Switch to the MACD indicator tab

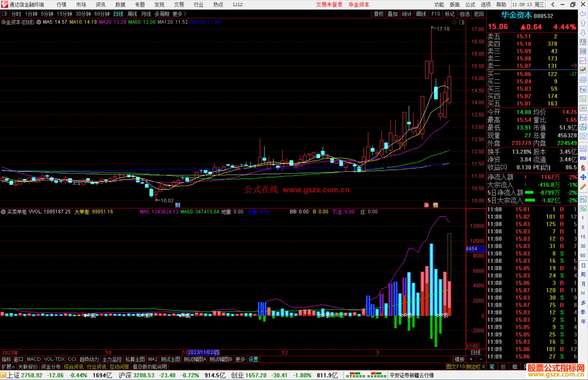tap(33, 359)
